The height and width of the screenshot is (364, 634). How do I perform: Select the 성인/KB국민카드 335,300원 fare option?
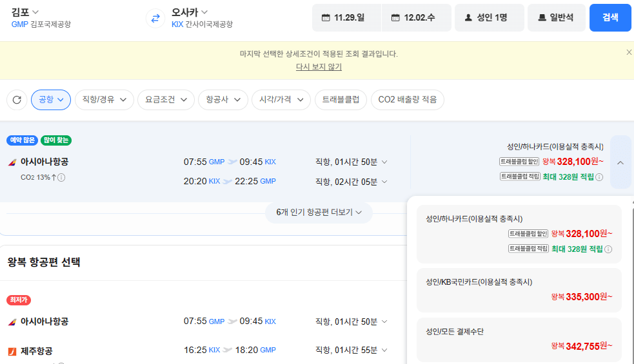pyautogui.click(x=519, y=290)
